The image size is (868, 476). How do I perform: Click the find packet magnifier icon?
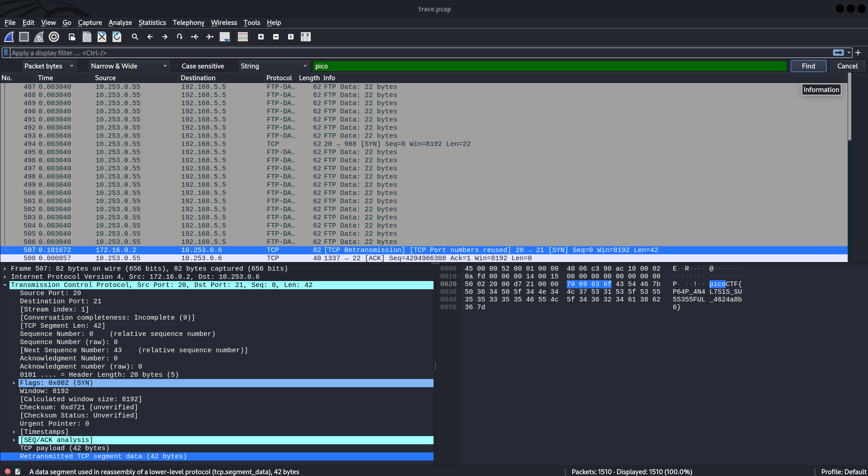pos(135,37)
